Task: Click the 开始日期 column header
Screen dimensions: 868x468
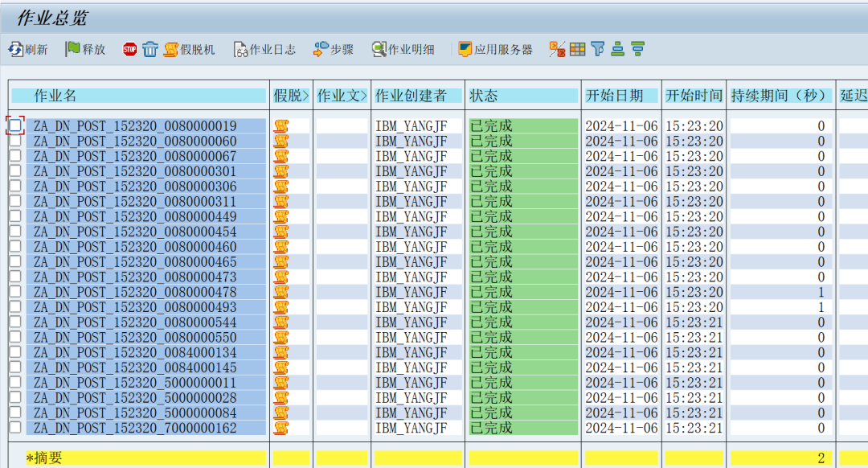Action: coord(621,96)
